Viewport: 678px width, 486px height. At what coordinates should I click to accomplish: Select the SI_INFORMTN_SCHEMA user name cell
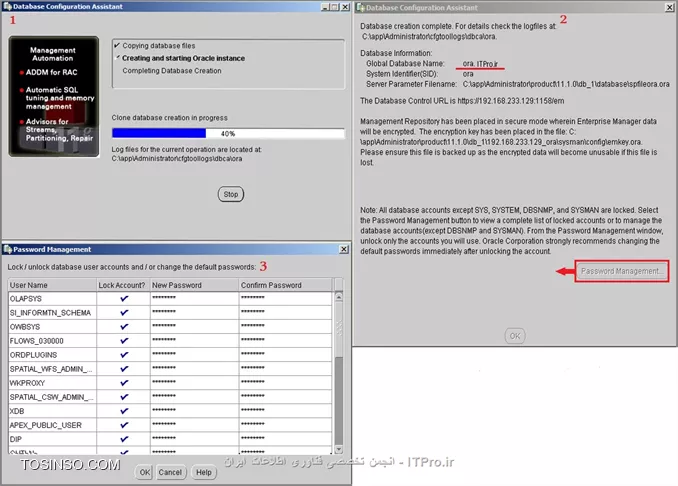click(52, 312)
